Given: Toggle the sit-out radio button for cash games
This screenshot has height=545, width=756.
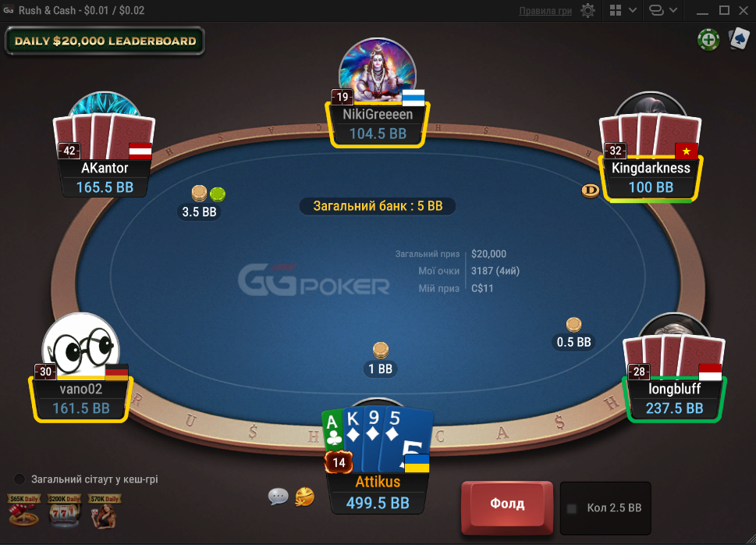Looking at the screenshot, I should (x=20, y=479).
